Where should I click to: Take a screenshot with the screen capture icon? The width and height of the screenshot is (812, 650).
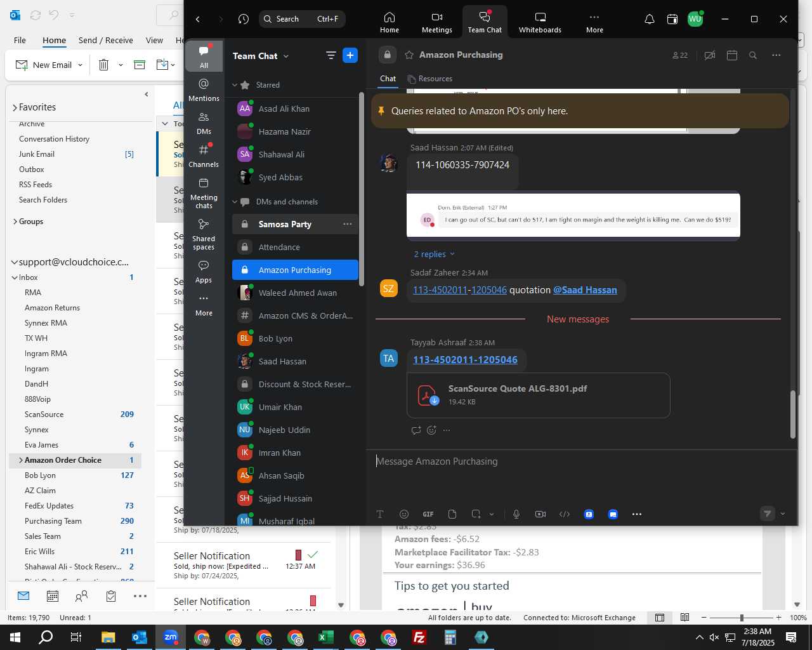(x=476, y=514)
